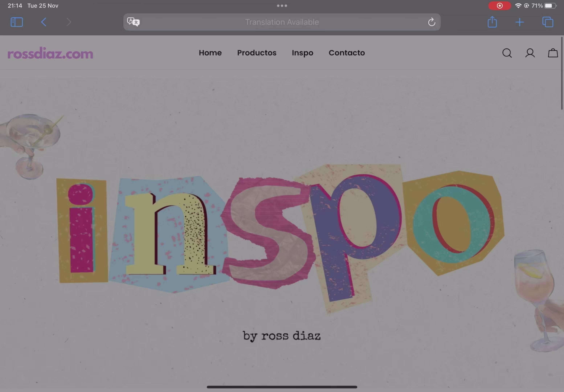Open the Productos menu item

click(x=257, y=53)
